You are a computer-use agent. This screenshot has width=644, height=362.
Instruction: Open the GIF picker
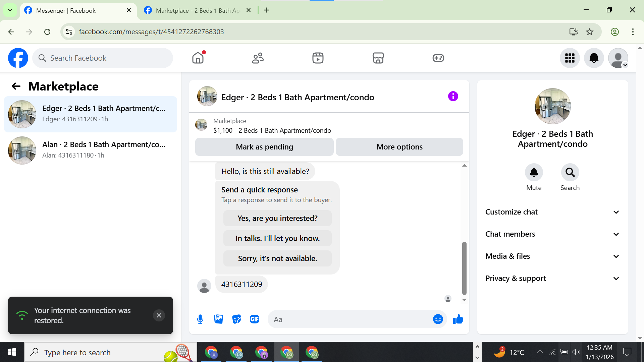click(255, 319)
